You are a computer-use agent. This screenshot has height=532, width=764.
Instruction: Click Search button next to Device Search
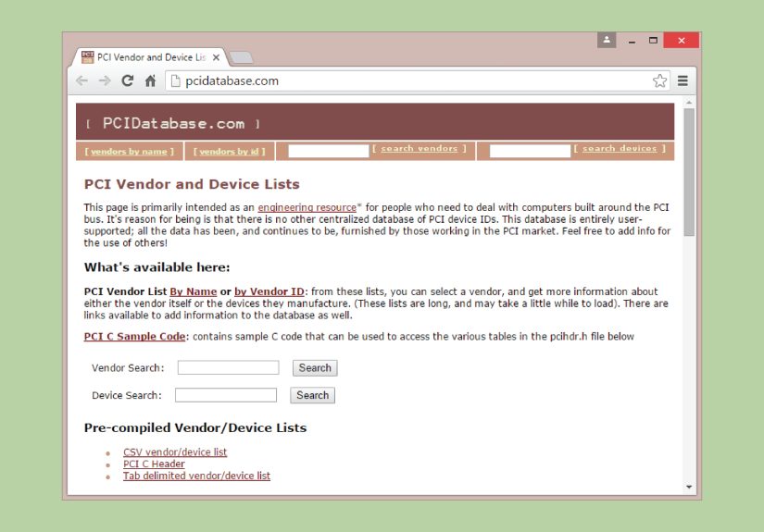312,395
